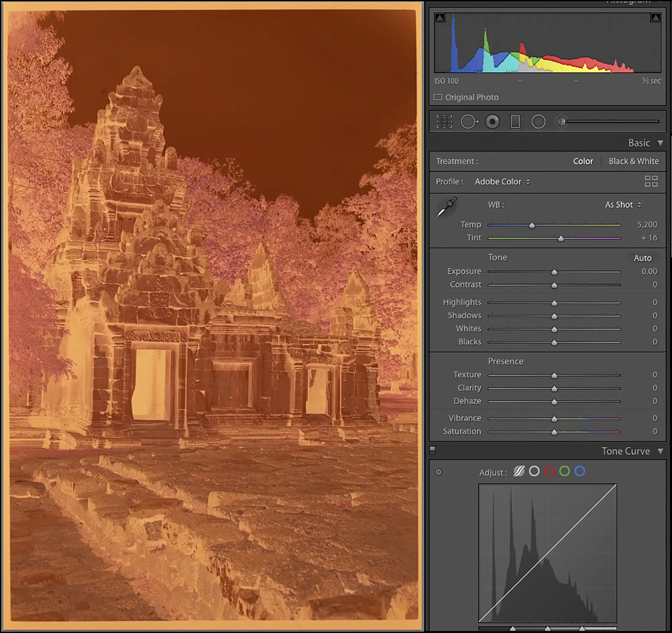Activate the Red Eye Correction tool
Screen dimensions: 672x633
click(x=493, y=122)
